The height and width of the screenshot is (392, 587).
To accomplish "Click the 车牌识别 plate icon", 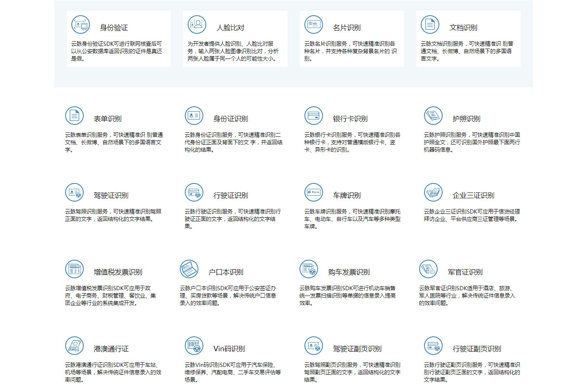I will (314, 192).
